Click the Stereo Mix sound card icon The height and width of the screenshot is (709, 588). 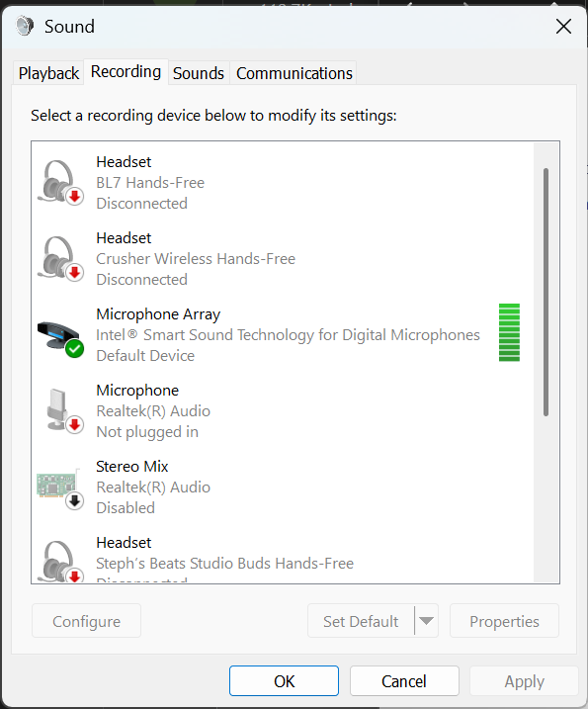(x=60, y=487)
